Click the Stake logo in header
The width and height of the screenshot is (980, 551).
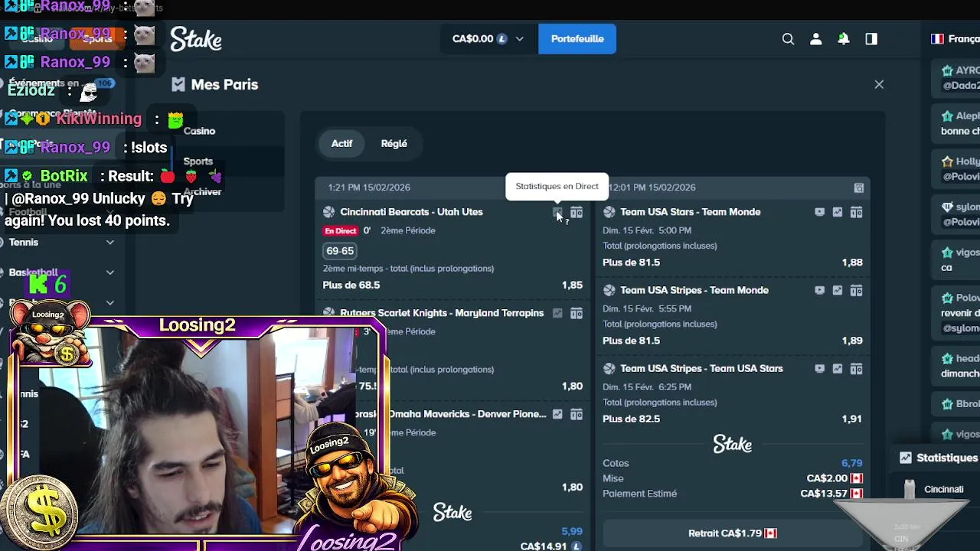196,39
